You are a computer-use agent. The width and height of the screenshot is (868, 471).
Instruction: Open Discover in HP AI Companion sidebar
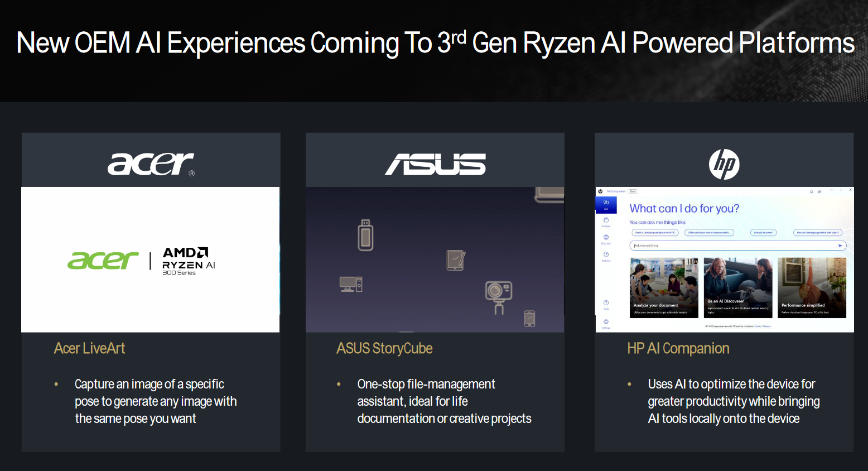(606, 239)
